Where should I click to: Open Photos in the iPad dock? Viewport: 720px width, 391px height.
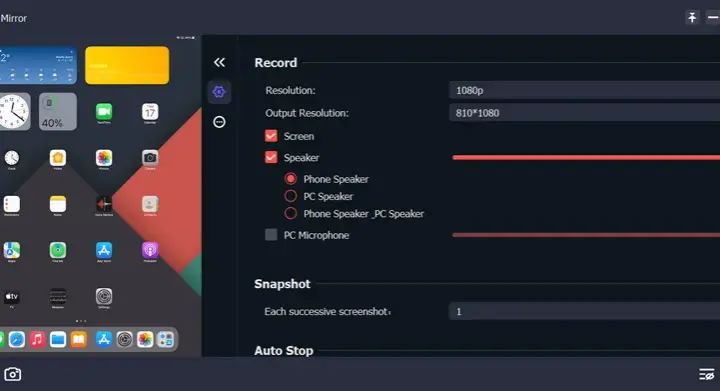(x=145, y=340)
